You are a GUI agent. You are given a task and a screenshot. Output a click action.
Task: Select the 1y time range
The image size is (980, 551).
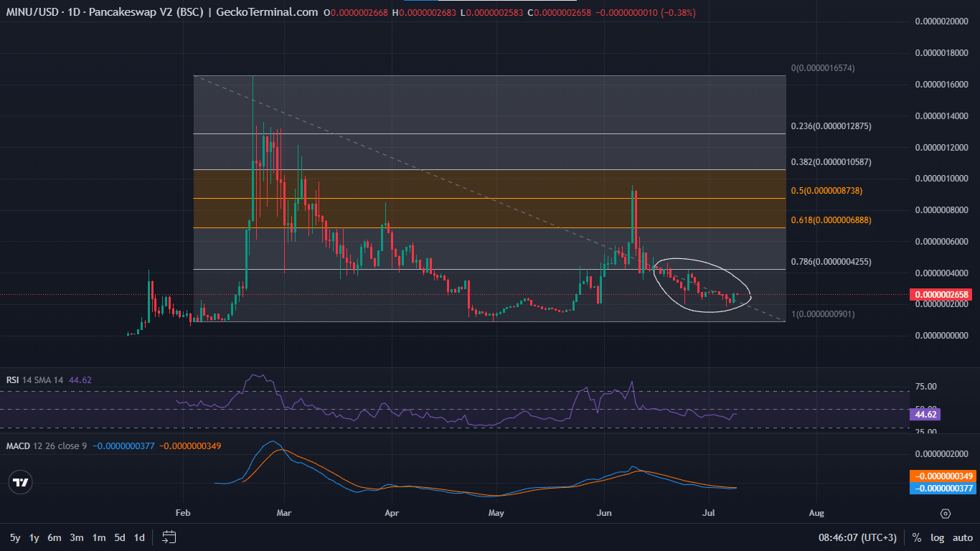(x=34, y=537)
